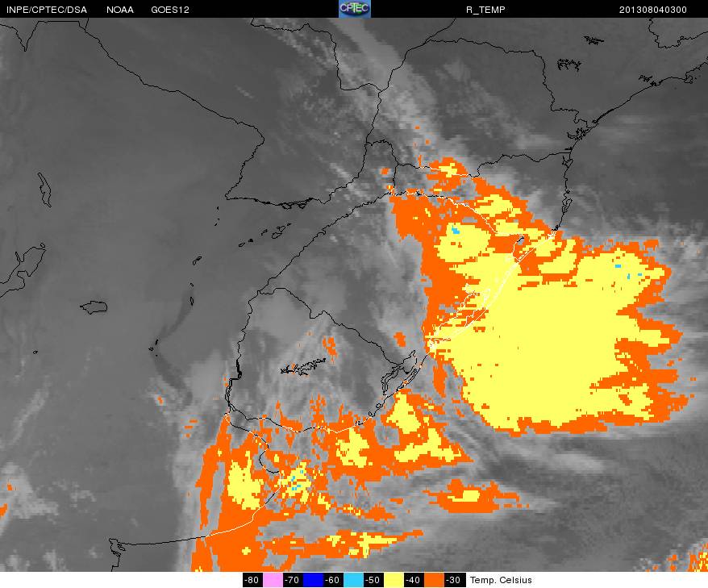
Task: Click the 201308040300 timestamp
Action: pos(653,10)
